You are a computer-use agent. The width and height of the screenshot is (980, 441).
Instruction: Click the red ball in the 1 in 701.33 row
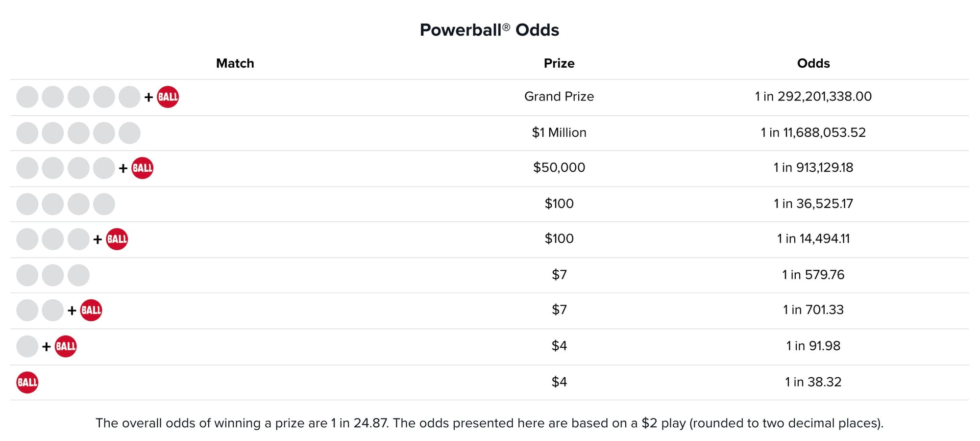tap(91, 310)
